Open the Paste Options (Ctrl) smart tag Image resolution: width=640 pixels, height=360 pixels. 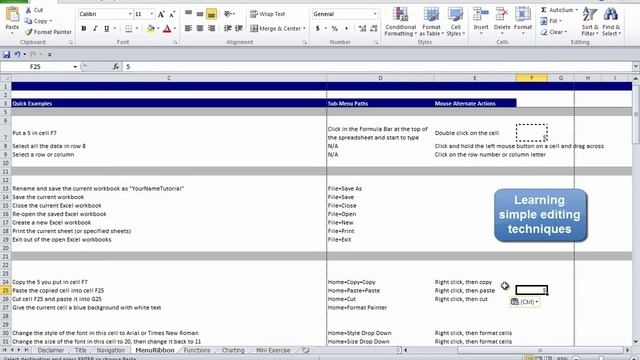524,302
